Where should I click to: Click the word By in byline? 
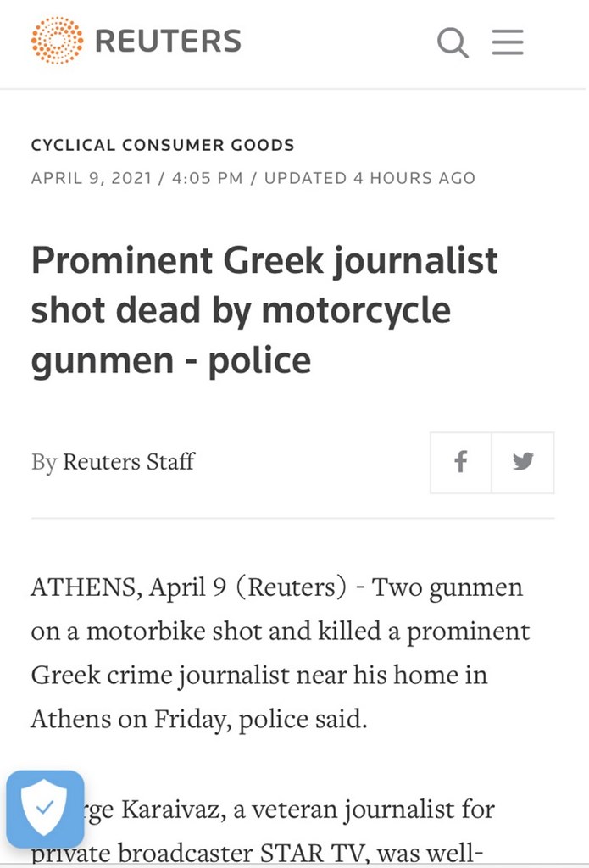(43, 462)
